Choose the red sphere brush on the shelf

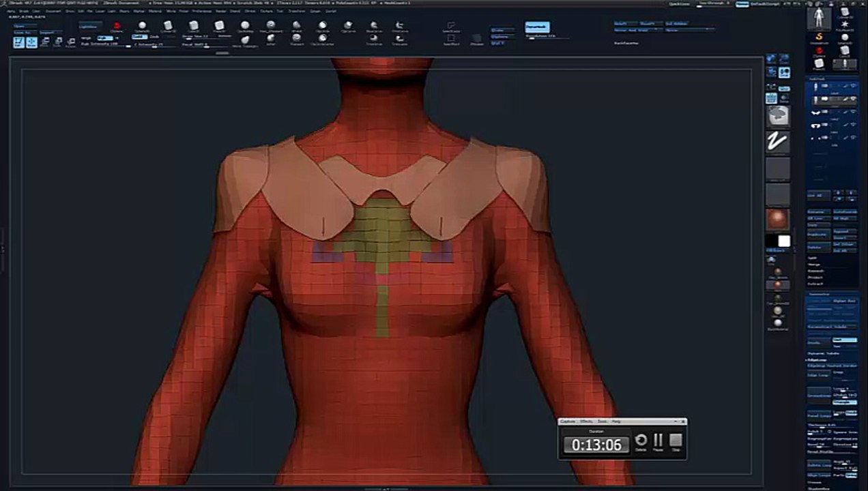click(x=117, y=27)
